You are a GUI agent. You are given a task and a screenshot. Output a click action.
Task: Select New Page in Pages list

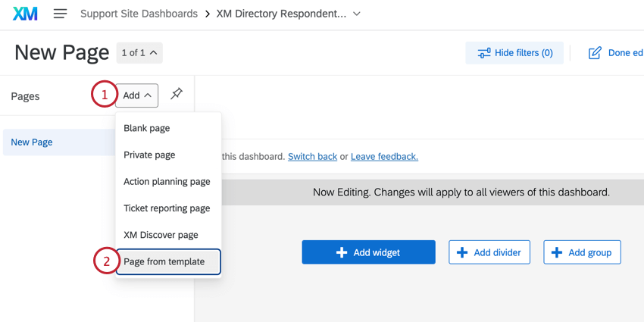(x=32, y=142)
